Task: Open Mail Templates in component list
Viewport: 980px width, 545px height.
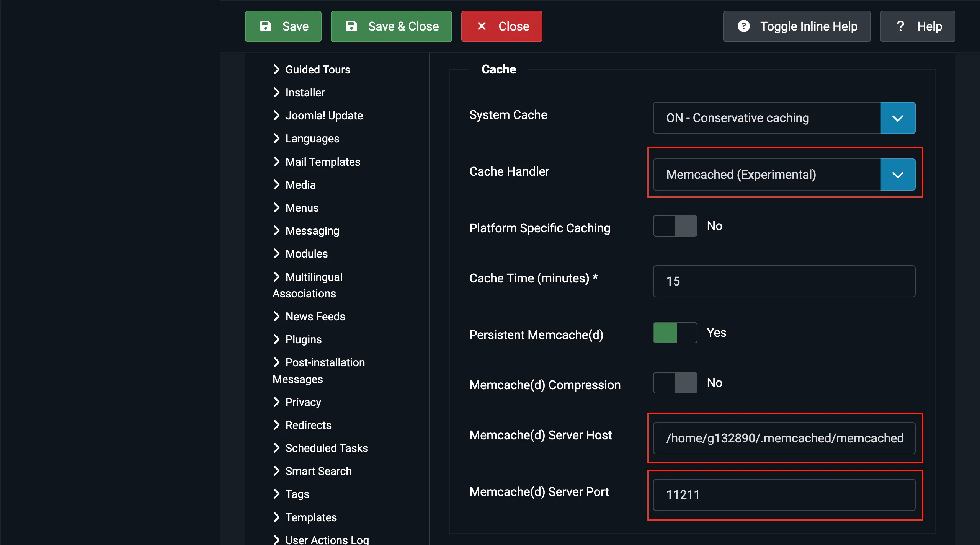Action: click(323, 162)
